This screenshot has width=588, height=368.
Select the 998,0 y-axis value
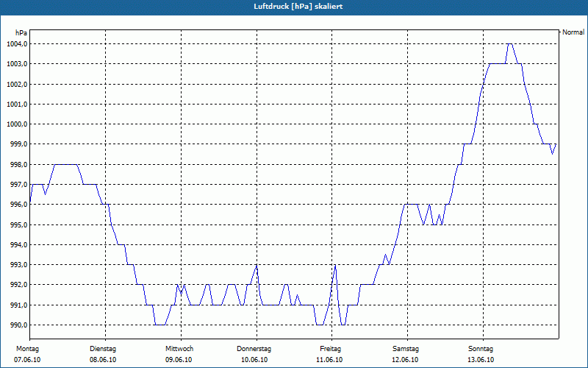(18, 164)
